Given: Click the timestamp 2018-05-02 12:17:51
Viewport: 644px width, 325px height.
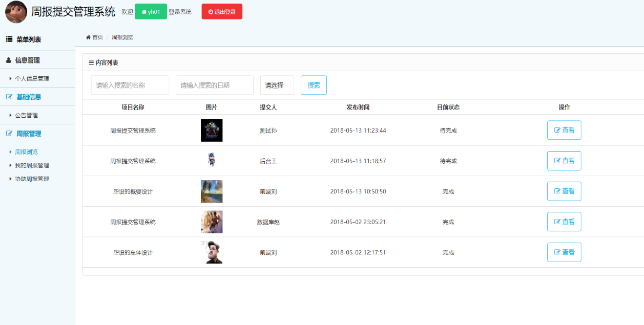Looking at the screenshot, I should coord(358,252).
